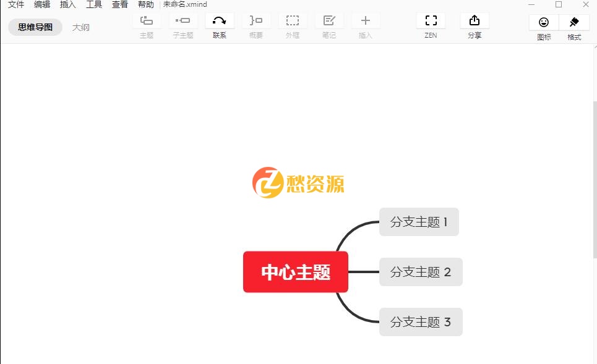Select the 分支主题 3 branch topic
Screen dimensions: 597x364
(421, 321)
